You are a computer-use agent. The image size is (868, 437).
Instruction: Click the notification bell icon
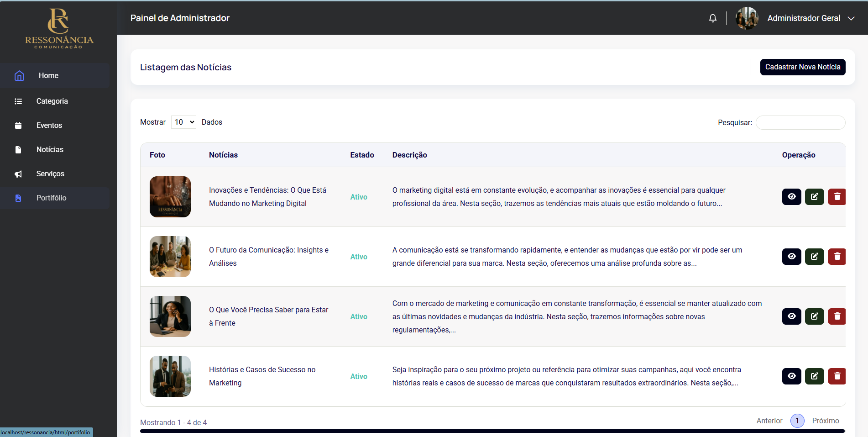[x=712, y=18]
